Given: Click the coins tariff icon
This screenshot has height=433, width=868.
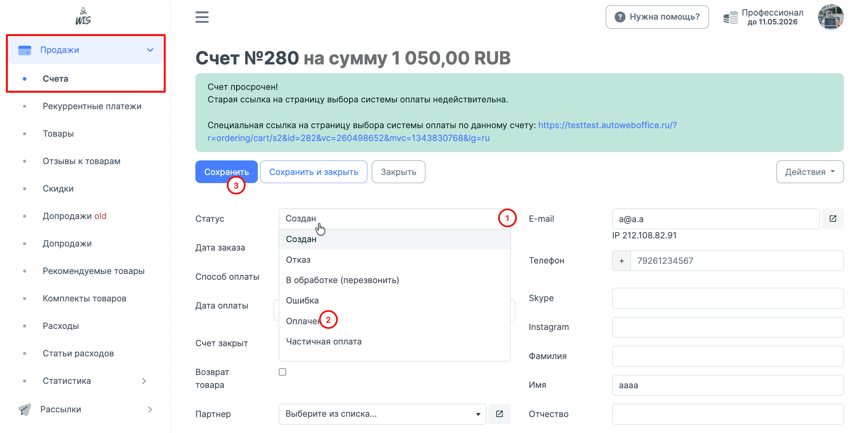Looking at the screenshot, I should coord(730,17).
